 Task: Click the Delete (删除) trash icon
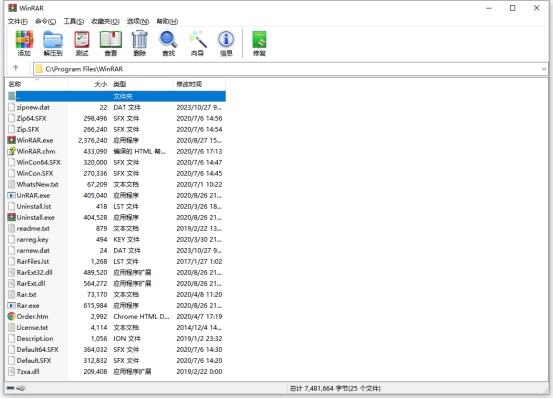pyautogui.click(x=140, y=40)
